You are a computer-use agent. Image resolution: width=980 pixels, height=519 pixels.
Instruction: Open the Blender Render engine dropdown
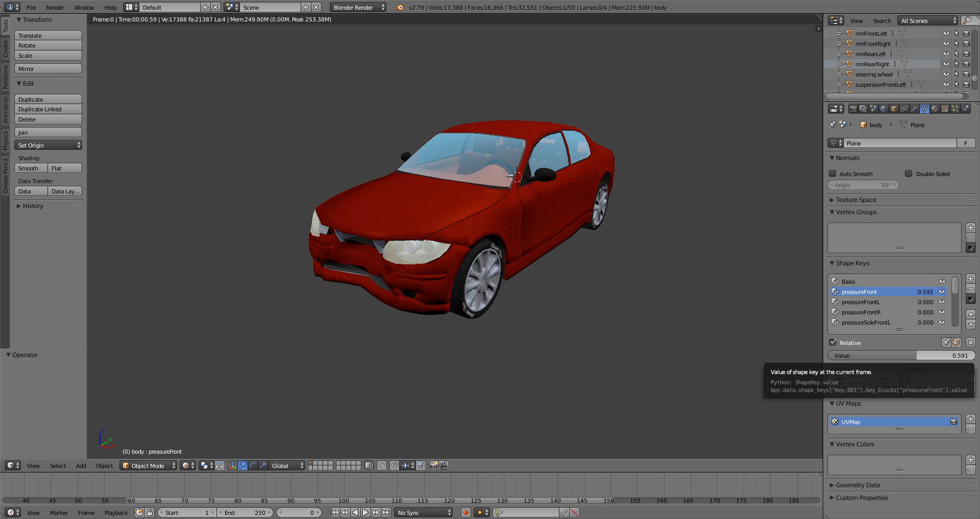tap(358, 7)
